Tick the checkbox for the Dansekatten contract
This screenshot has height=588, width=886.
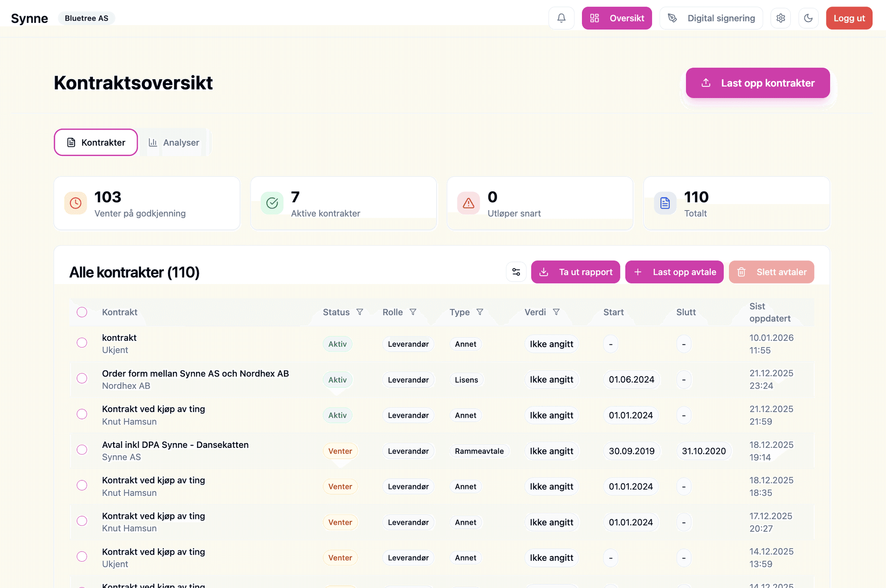(82, 450)
